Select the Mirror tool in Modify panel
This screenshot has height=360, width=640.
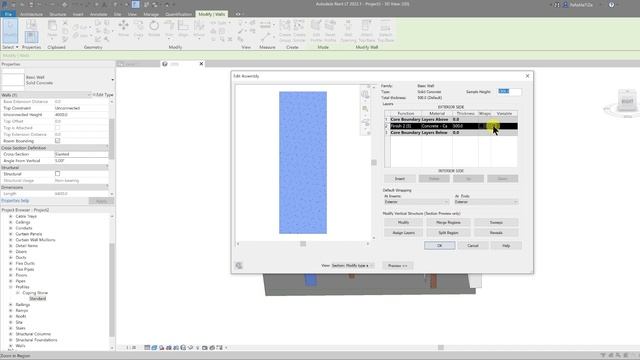click(x=199, y=29)
